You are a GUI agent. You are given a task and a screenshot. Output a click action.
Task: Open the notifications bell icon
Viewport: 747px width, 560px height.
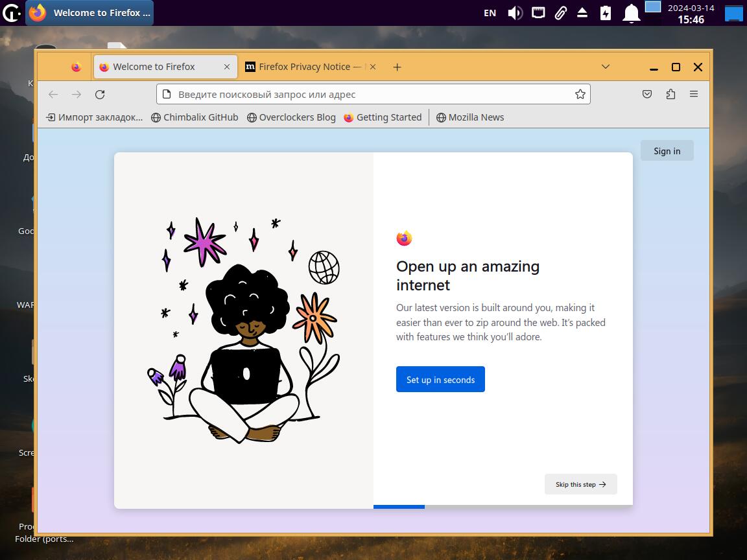(631, 13)
